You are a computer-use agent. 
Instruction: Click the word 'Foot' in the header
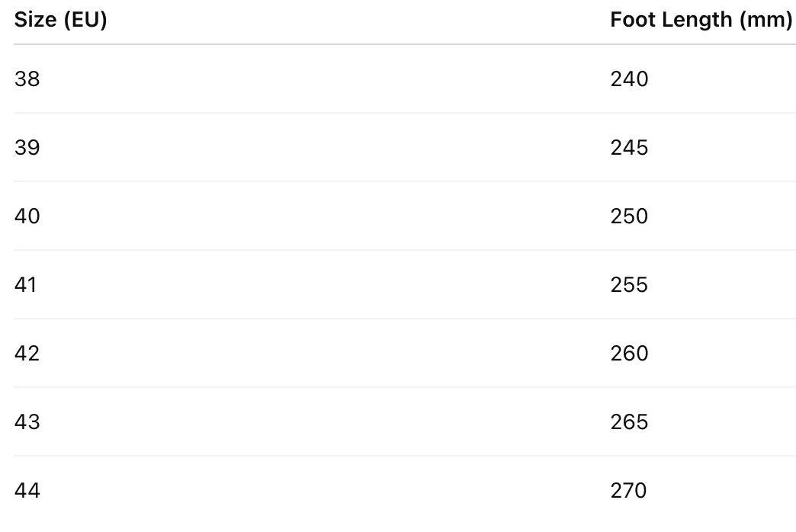pyautogui.click(x=631, y=21)
